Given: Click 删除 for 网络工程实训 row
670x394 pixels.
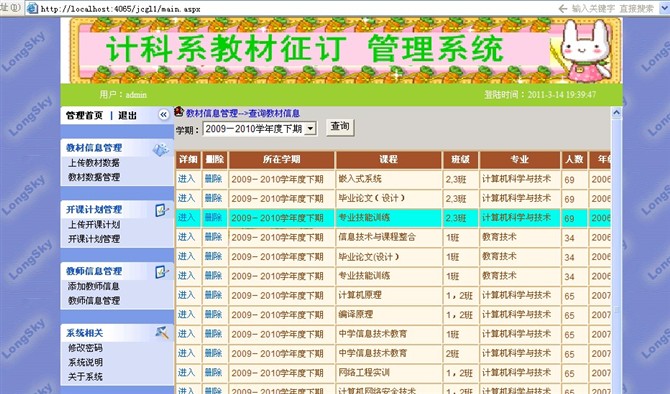Looking at the screenshot, I should [213, 372].
